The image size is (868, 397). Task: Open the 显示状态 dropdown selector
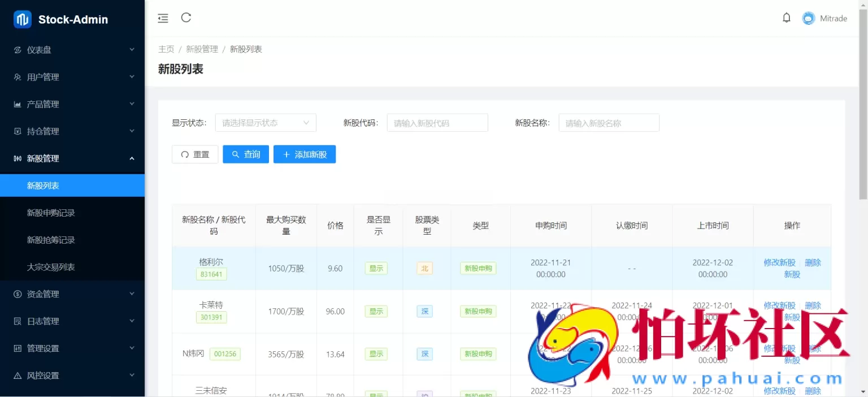coord(266,122)
